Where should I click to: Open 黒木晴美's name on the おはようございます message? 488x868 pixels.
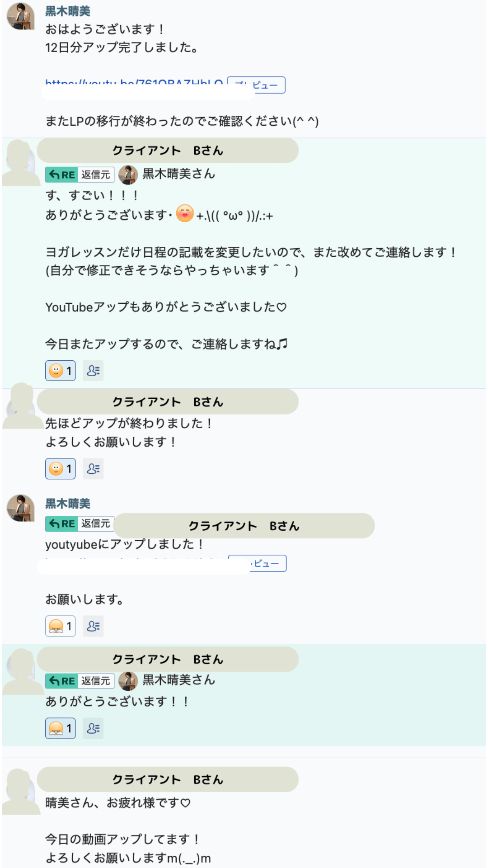pyautogui.click(x=68, y=11)
